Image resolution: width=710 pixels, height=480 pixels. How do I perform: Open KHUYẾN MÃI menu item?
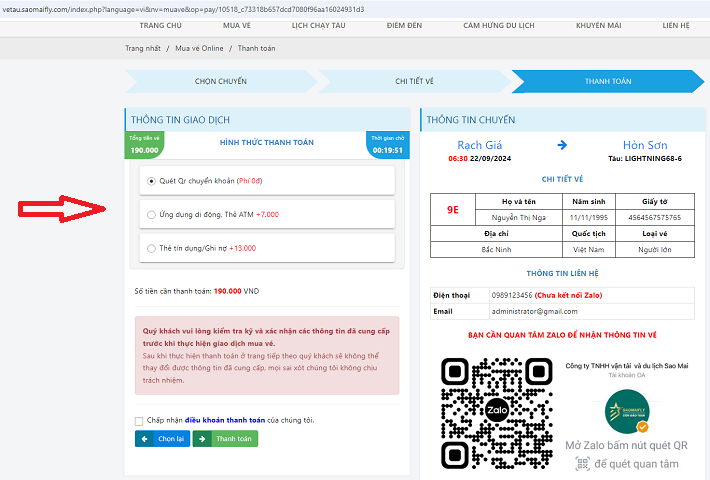pyautogui.click(x=598, y=26)
